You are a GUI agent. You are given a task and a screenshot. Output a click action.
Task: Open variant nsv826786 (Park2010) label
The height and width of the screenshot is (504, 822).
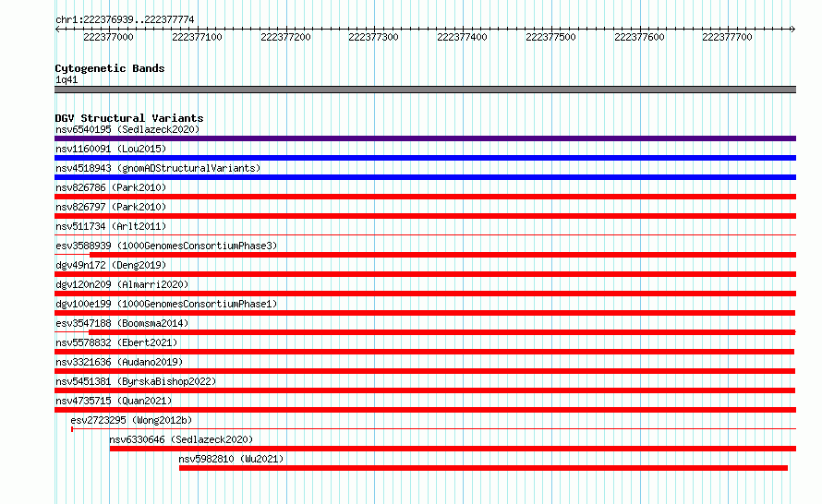111,187
